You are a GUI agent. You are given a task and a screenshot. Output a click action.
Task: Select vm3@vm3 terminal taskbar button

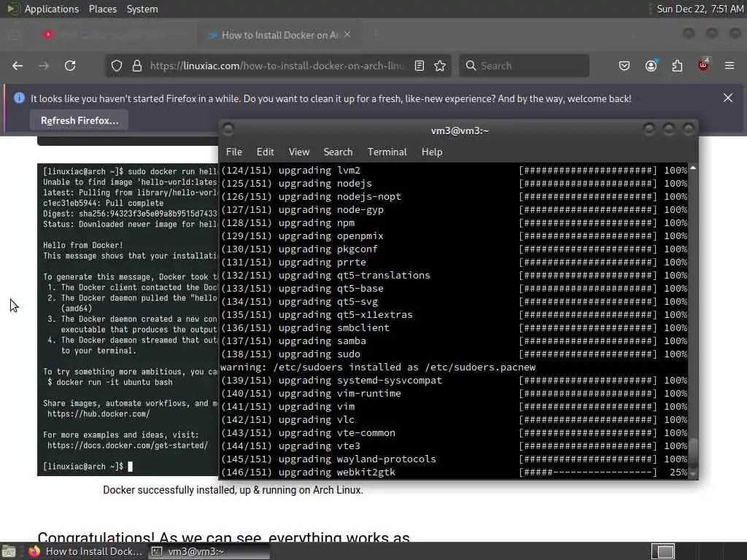click(x=209, y=551)
